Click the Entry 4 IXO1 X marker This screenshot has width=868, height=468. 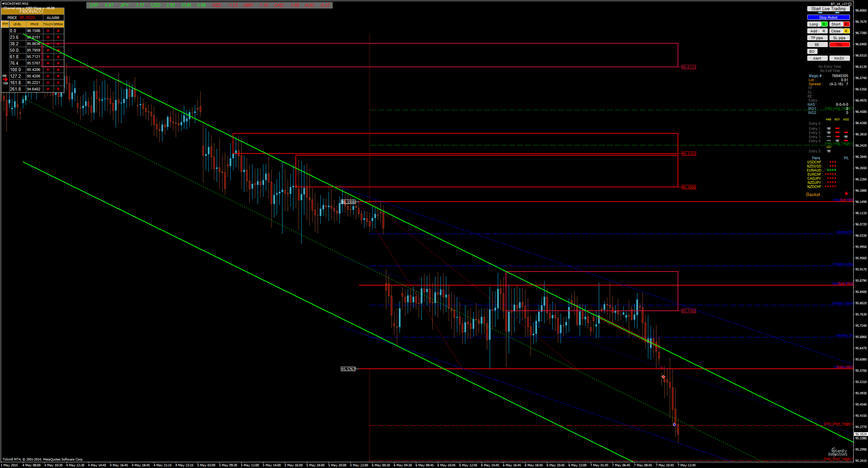pyautogui.click(x=837, y=141)
